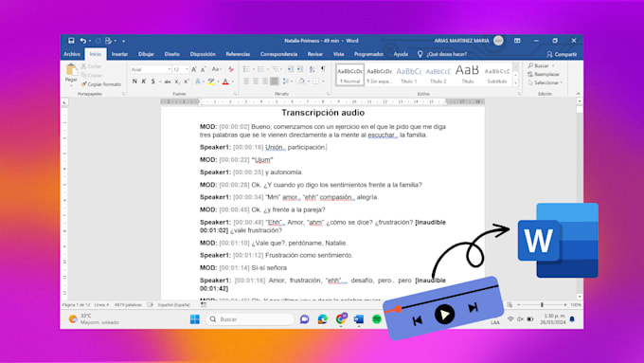Toggle italic (K) formatting
This screenshot has height=363, width=644.
pyautogui.click(x=144, y=82)
